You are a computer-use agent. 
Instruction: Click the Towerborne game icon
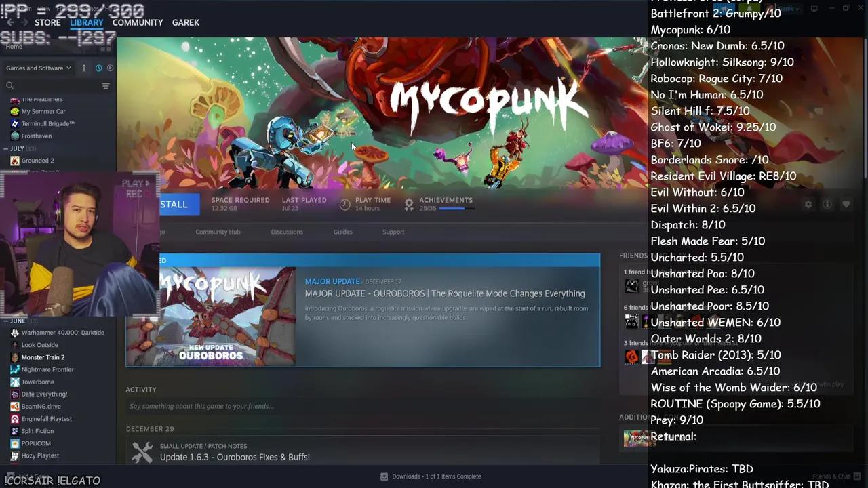[x=15, y=382]
